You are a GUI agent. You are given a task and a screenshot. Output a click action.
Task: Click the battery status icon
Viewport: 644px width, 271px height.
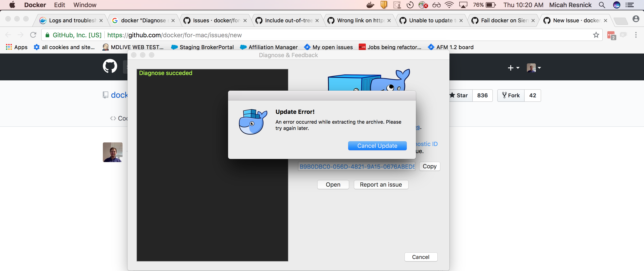491,5
